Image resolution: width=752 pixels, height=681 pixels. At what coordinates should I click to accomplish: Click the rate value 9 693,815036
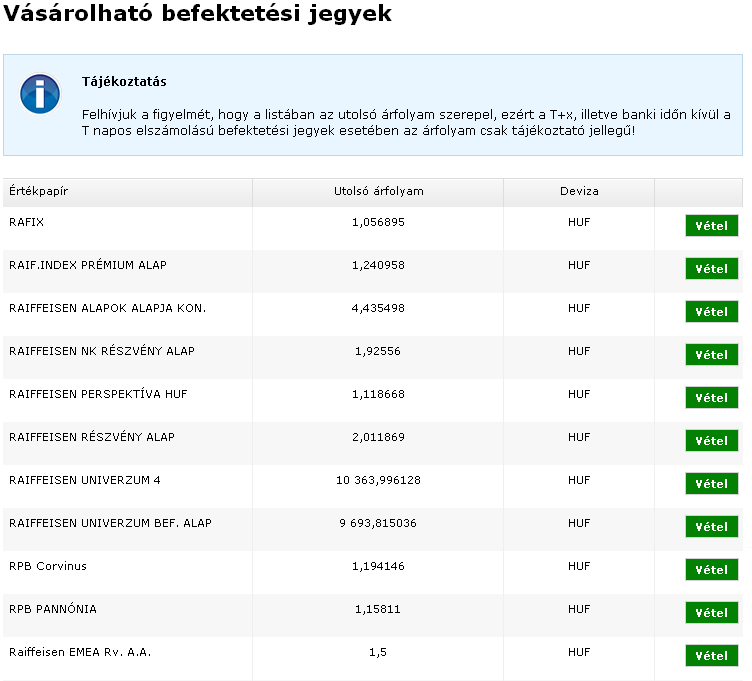point(378,523)
